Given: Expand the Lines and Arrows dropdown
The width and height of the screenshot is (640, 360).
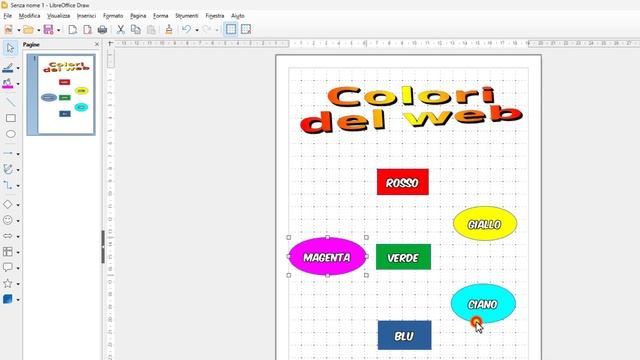Looking at the screenshot, I should pos(18,154).
